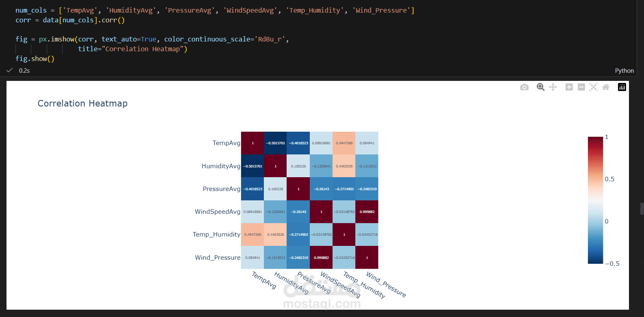Click the red-blue colorbar gradient
Screen dimensions: 644x317
click(595, 200)
